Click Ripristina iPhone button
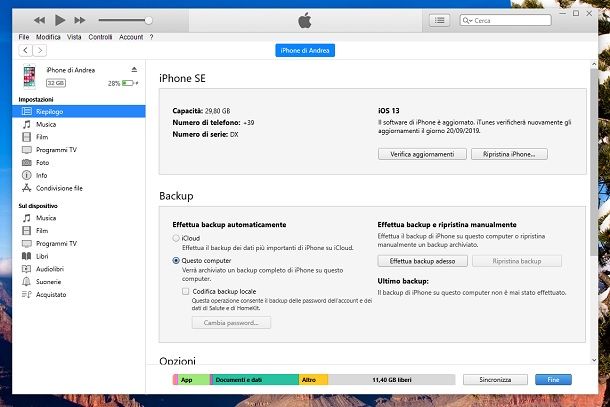This screenshot has width=610, height=407. 509,154
